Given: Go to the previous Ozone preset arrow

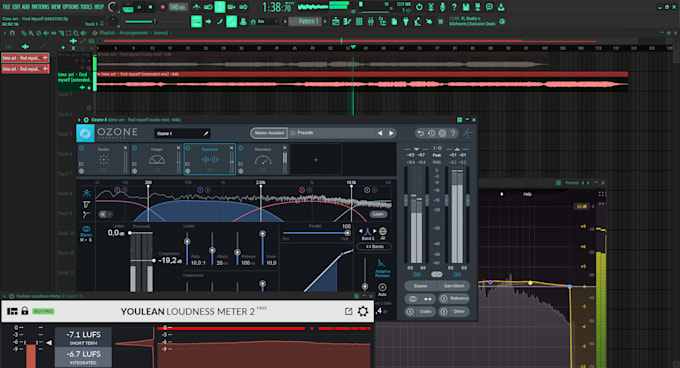Looking at the screenshot, I should (380, 133).
